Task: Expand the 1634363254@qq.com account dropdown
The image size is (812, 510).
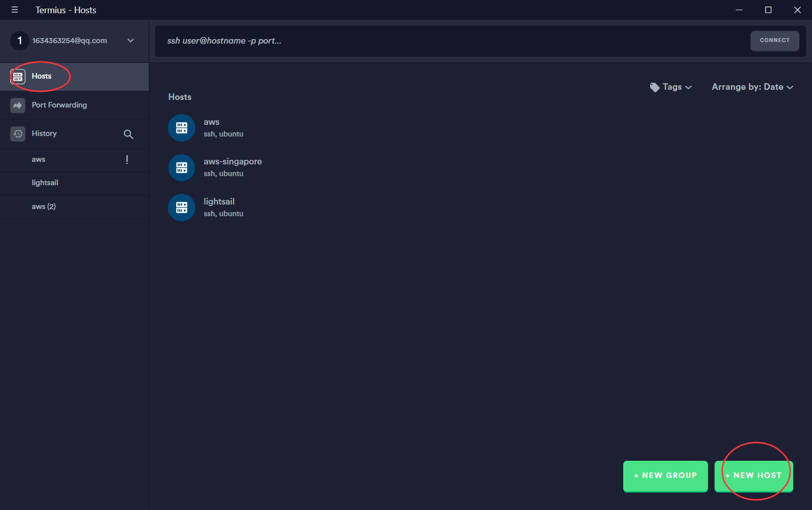Action: [130, 41]
